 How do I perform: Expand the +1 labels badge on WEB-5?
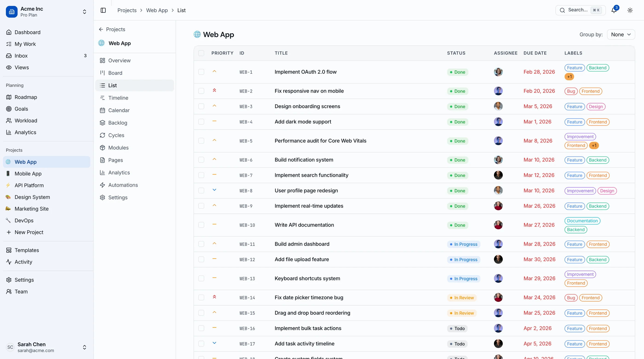pyautogui.click(x=594, y=146)
